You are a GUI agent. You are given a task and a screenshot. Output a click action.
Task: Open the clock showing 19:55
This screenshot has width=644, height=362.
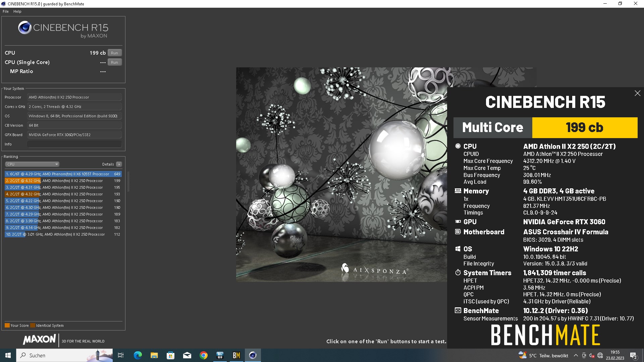[x=615, y=355]
